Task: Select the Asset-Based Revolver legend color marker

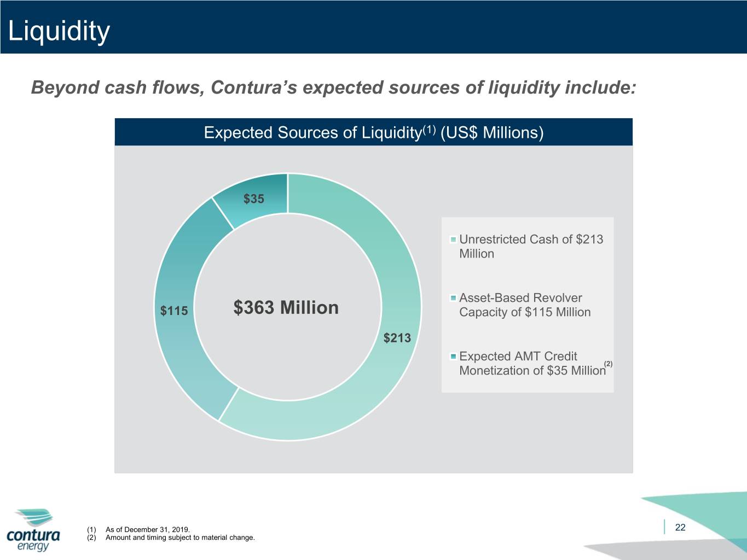Action: [x=453, y=298]
